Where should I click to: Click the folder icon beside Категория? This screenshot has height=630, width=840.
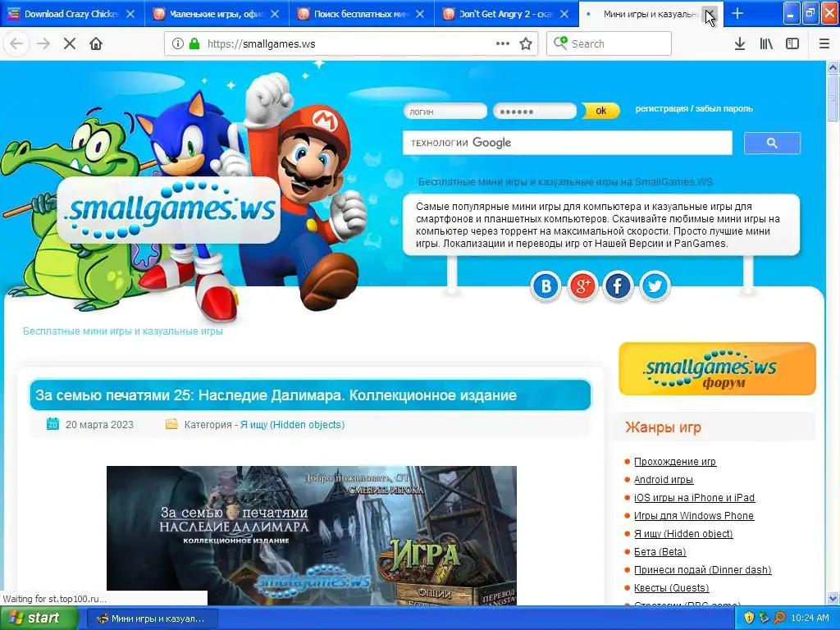coord(171,424)
